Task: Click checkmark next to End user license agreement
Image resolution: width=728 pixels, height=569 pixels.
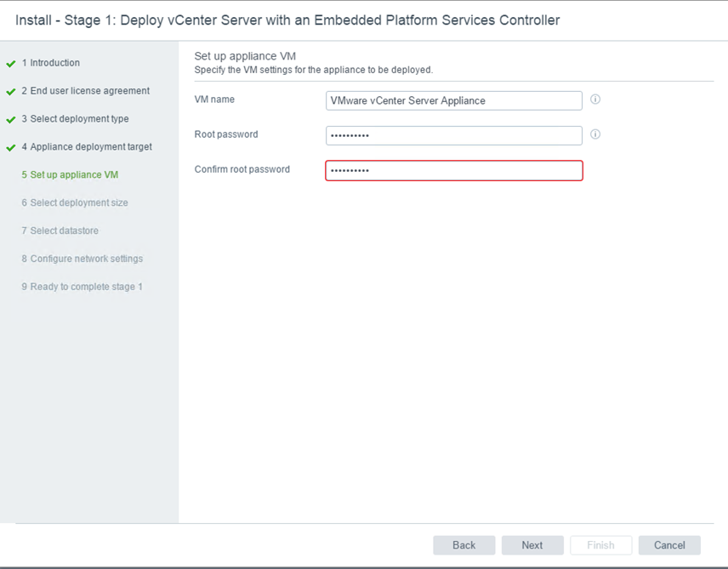Action: pyautogui.click(x=11, y=92)
